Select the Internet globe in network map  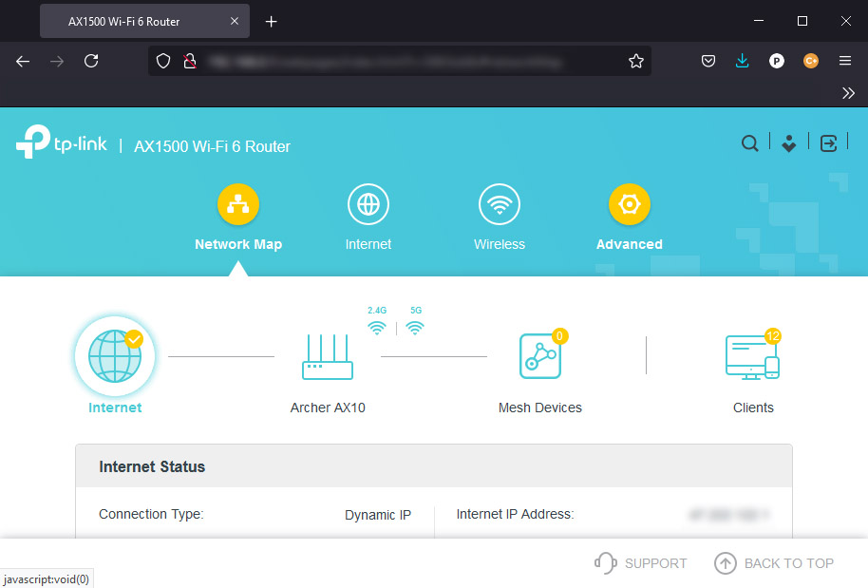115,356
